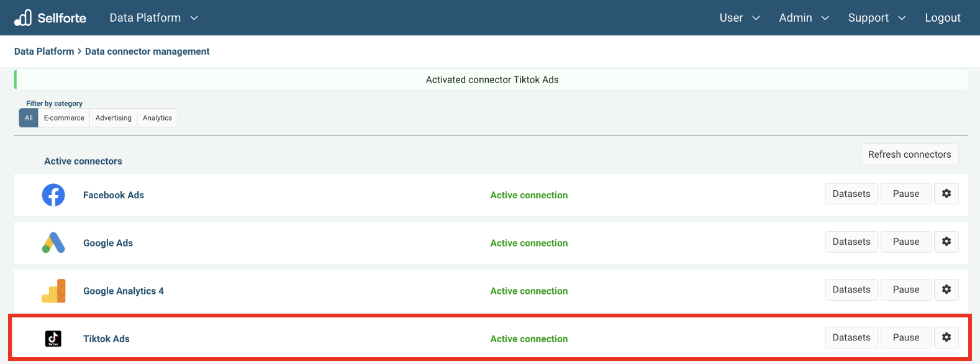
Task: Filter connectors by Analytics category
Action: tap(157, 118)
